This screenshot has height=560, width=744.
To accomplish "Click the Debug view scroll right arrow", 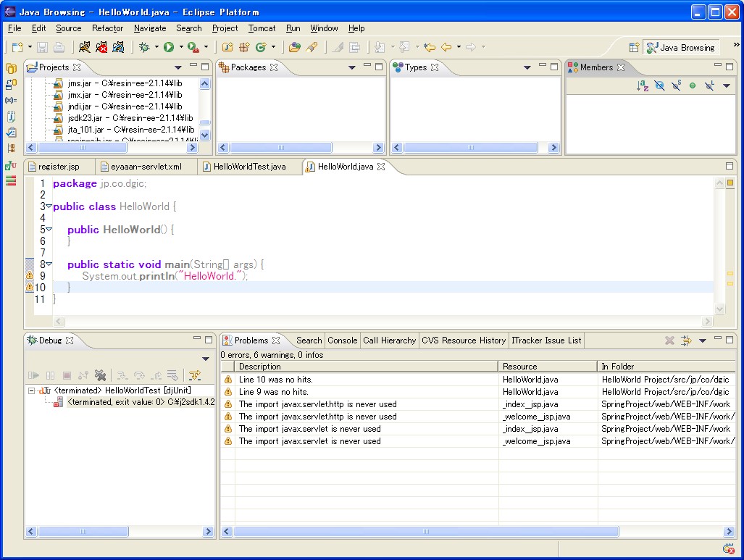I will [x=208, y=532].
